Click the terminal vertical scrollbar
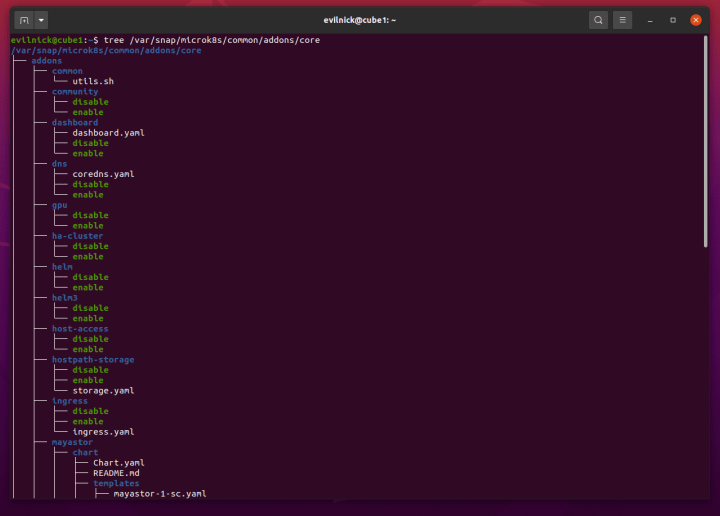 706,141
